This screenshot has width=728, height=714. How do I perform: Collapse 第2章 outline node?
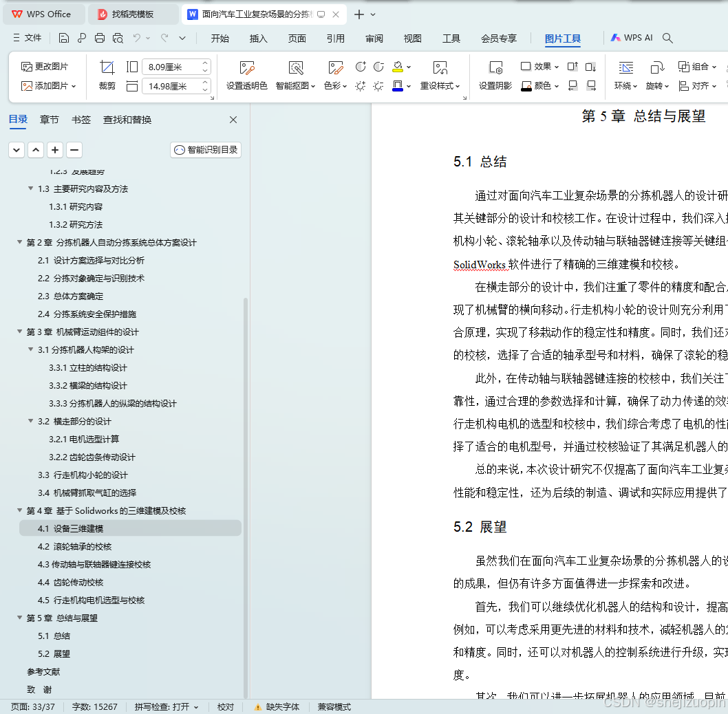pos(19,242)
